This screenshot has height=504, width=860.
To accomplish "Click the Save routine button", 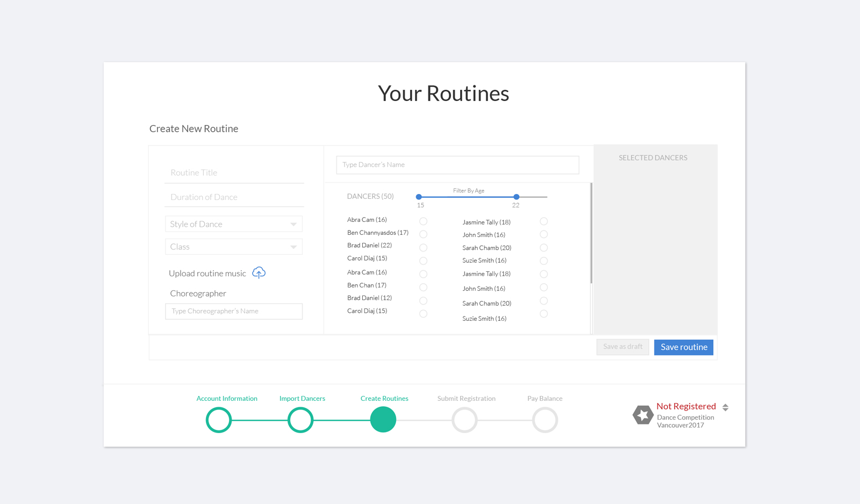I will click(x=684, y=347).
